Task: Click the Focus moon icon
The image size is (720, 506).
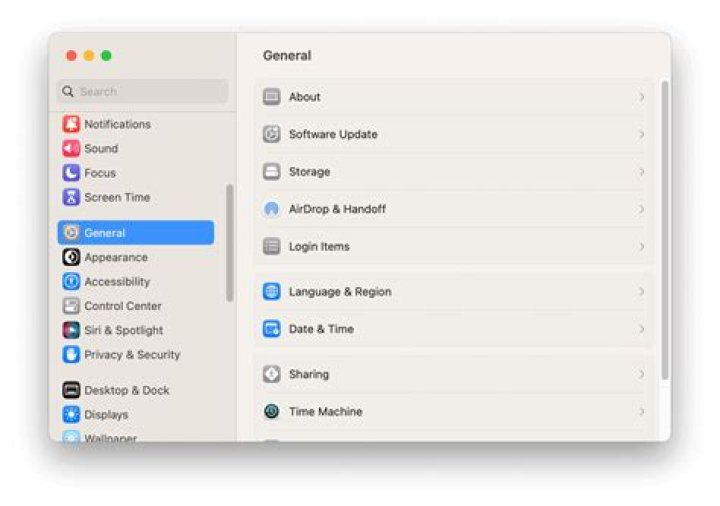Action: pos(71,173)
